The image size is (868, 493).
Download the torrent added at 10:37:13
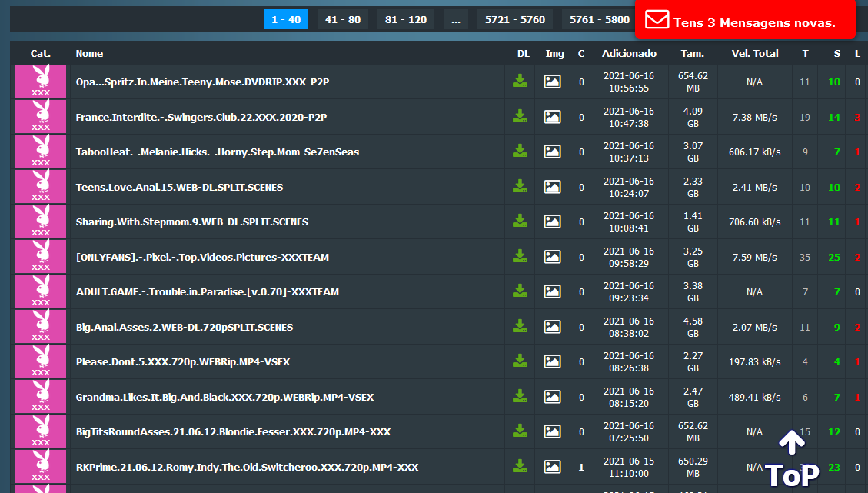click(520, 152)
